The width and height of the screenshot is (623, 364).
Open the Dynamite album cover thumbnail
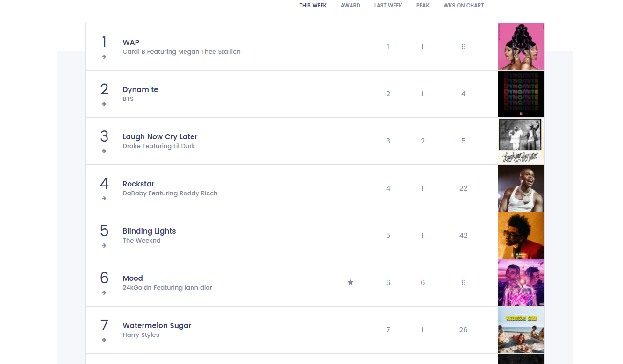click(x=521, y=94)
